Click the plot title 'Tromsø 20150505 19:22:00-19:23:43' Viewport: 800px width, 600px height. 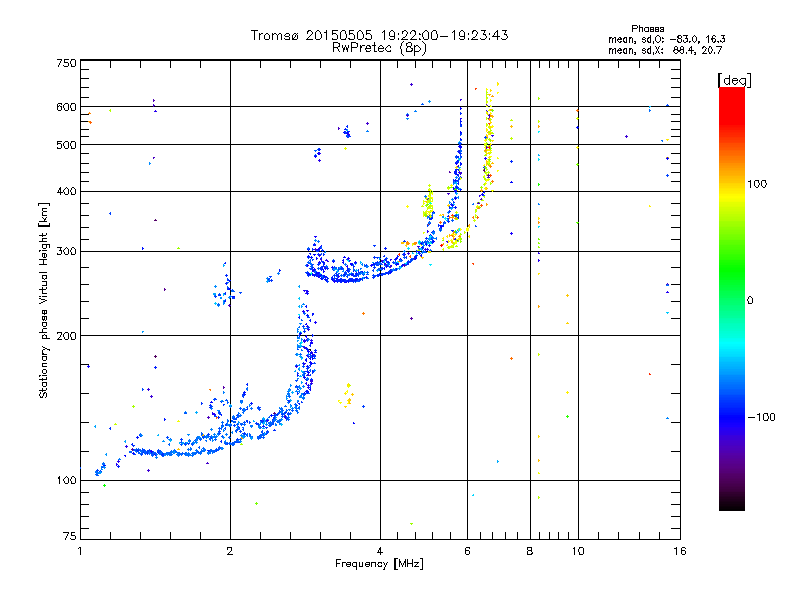tap(379, 35)
